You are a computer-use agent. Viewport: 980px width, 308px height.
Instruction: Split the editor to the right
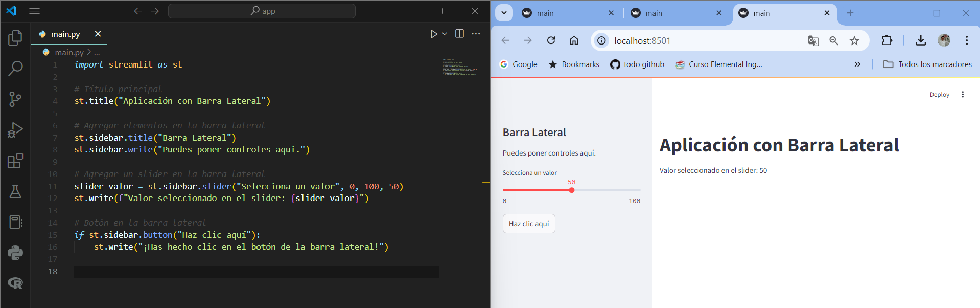point(459,34)
